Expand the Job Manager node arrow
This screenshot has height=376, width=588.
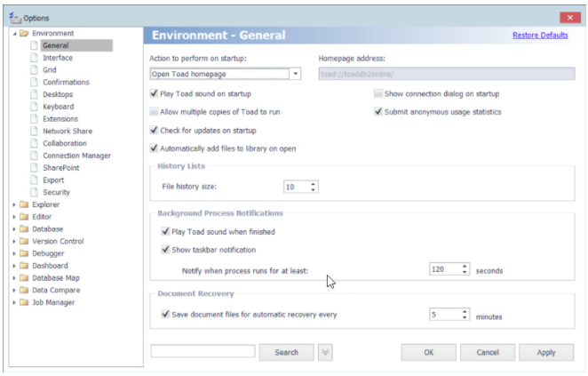(14, 302)
